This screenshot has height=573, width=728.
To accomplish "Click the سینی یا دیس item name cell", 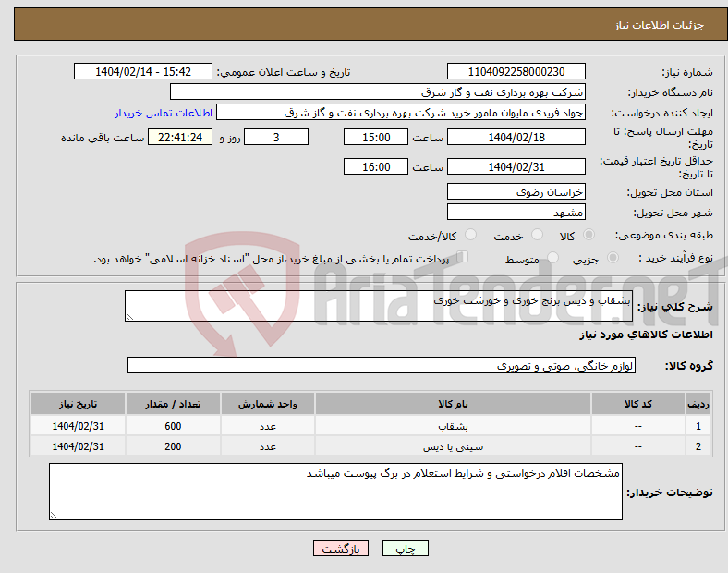I will tap(453, 446).
